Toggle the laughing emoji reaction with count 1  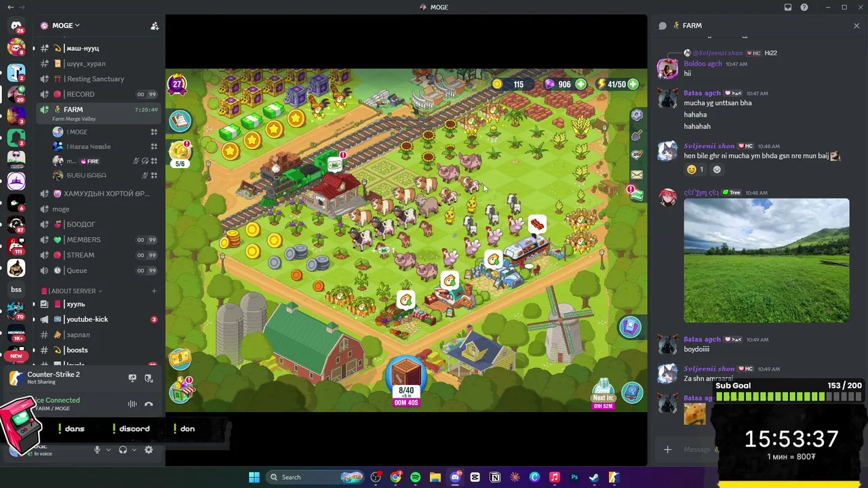pyautogui.click(x=696, y=169)
